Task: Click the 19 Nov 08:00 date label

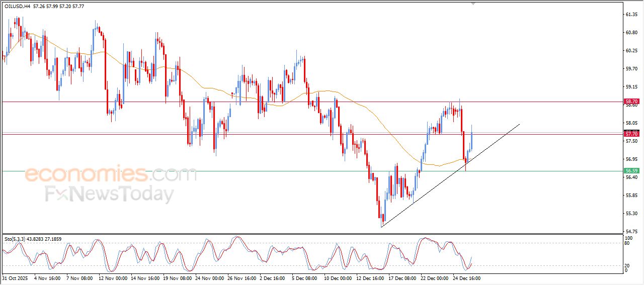Action: tap(178, 277)
